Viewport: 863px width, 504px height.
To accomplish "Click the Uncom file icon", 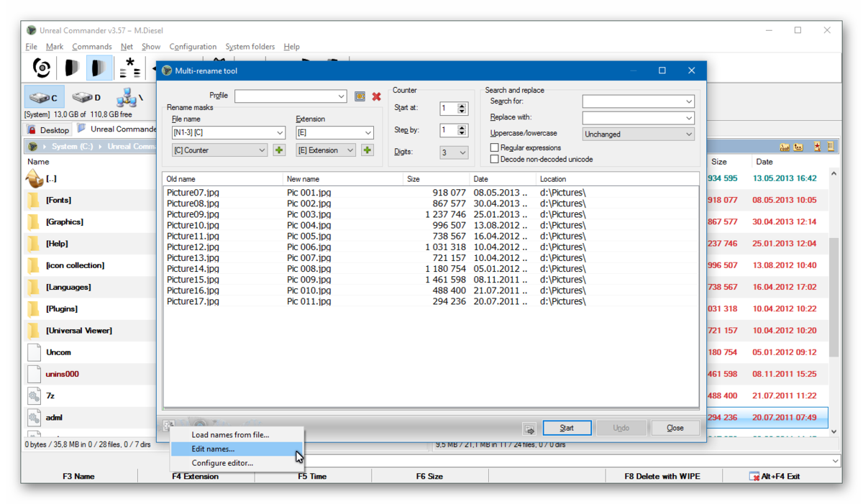I will (x=34, y=352).
